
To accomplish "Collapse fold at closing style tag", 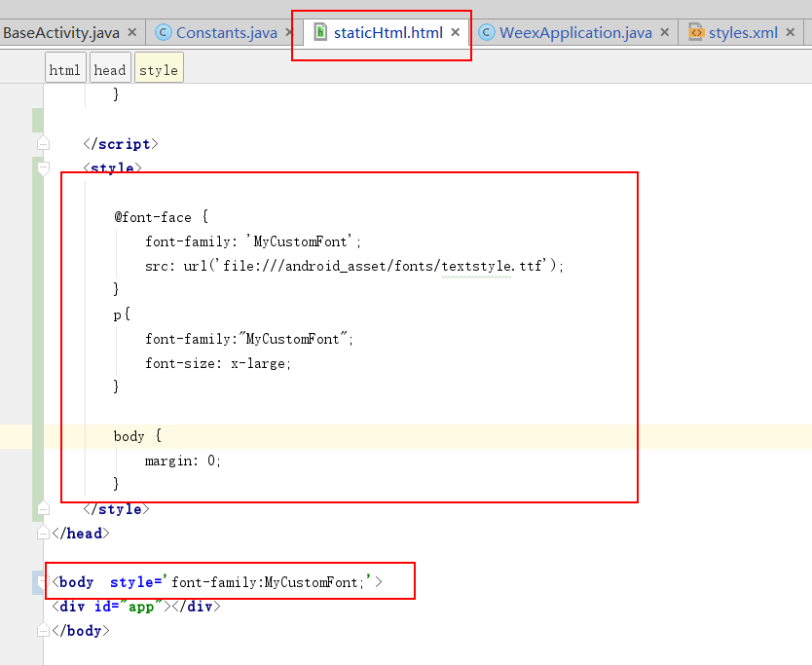I will tap(44, 508).
